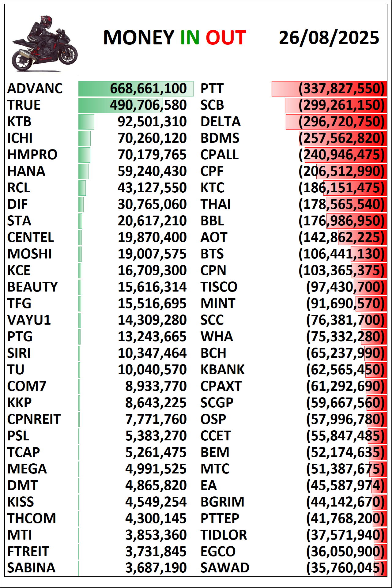Click the ADVANC green bar 668,661,100

coord(136,89)
